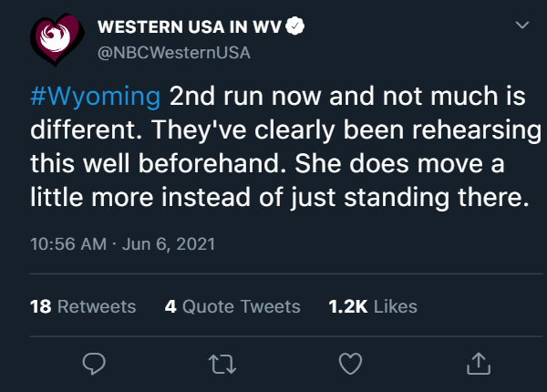This screenshot has width=547, height=392.
Task: Open the #Wyoming hashtag link
Action: pos(95,97)
